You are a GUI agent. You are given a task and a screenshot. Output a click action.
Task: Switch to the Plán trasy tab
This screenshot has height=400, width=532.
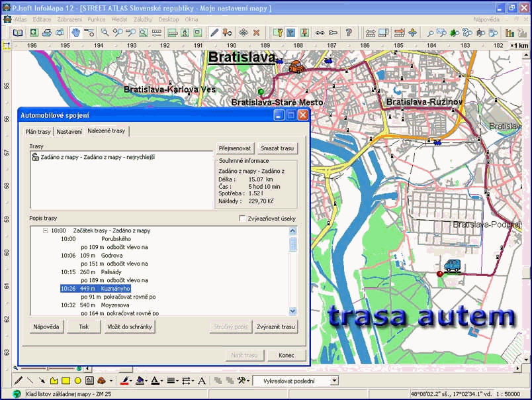click(x=38, y=131)
